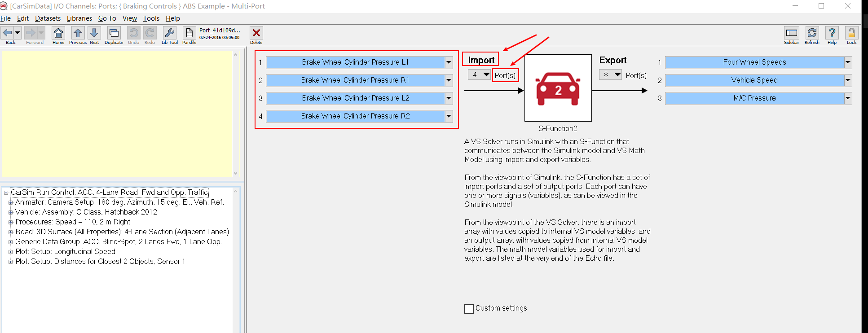Open the Tools menu
This screenshot has width=868, height=333.
tap(151, 18)
